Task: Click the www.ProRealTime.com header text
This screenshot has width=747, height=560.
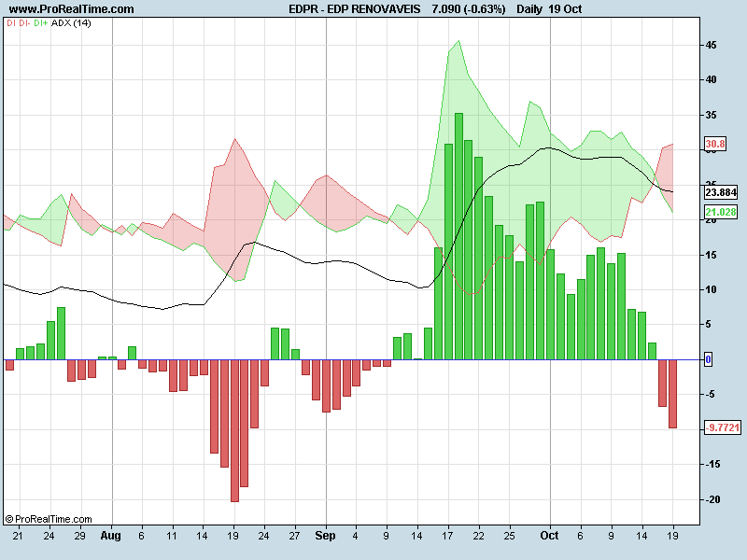Action: 72,9
